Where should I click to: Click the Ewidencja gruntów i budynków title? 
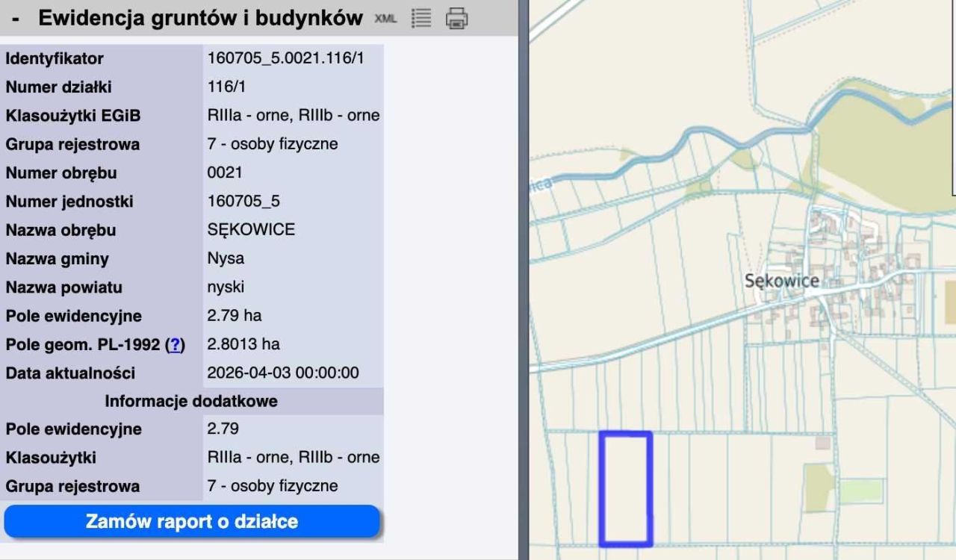click(201, 19)
